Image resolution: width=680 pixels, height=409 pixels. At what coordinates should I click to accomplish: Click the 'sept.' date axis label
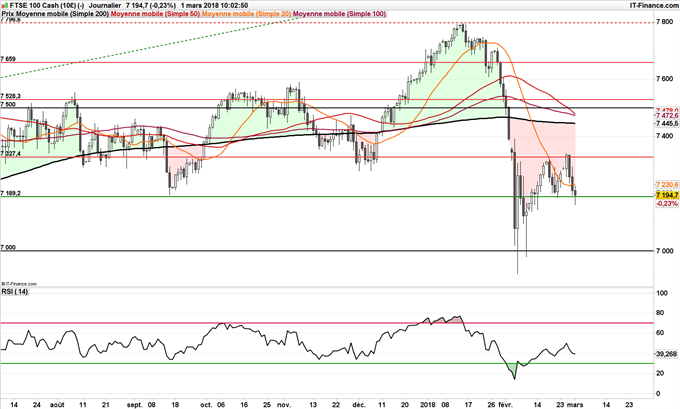tap(135, 404)
